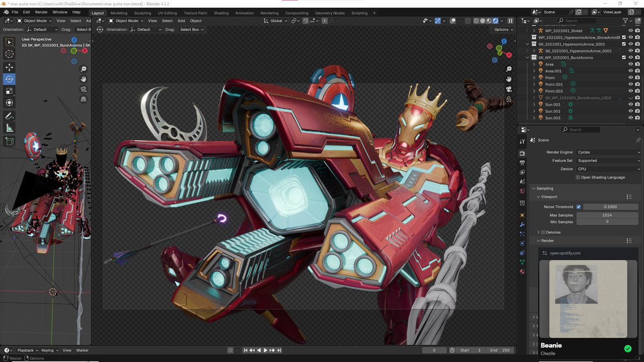Image resolution: width=644 pixels, height=362 pixels.
Task: Open Particles properties tab
Action: click(x=522, y=234)
